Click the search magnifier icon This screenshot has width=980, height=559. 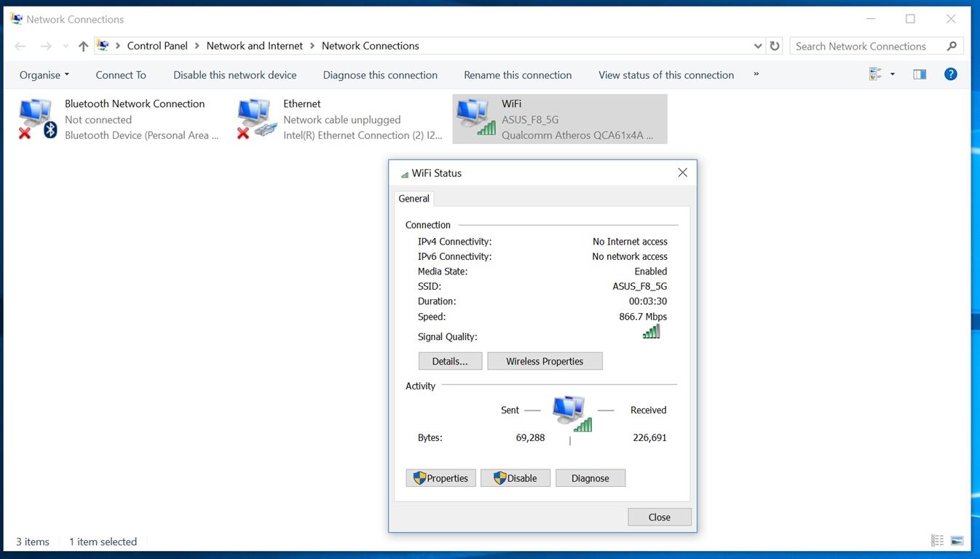[x=952, y=46]
